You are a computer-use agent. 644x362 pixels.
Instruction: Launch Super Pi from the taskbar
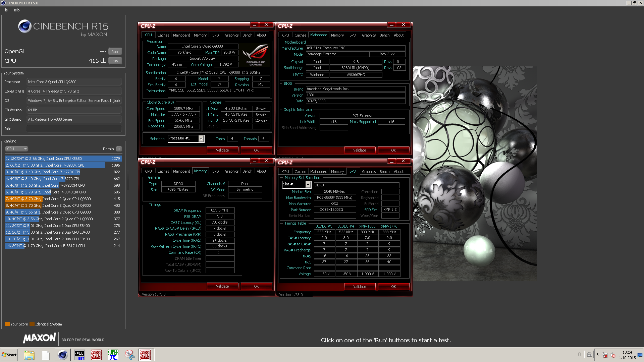[x=113, y=355]
